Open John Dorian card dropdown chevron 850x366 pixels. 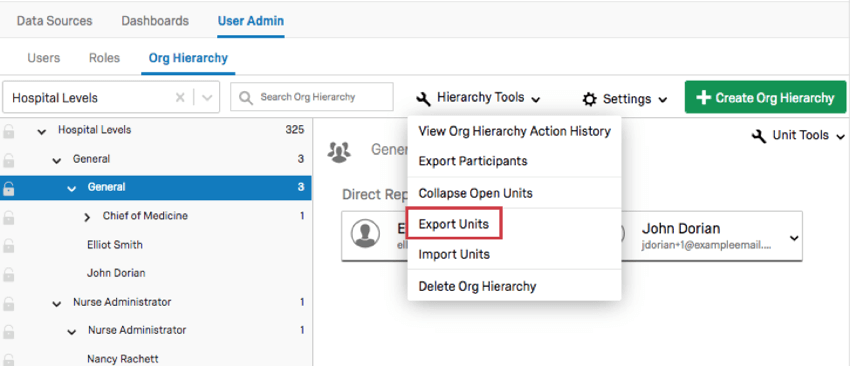(794, 238)
